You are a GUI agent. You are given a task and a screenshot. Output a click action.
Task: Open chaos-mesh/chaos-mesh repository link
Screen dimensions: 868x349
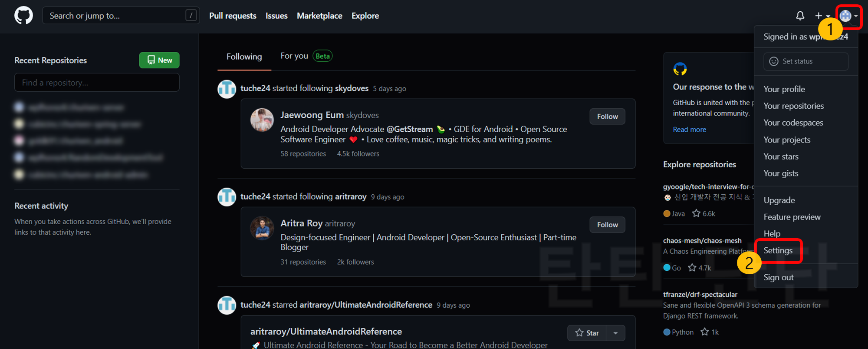pyautogui.click(x=702, y=240)
